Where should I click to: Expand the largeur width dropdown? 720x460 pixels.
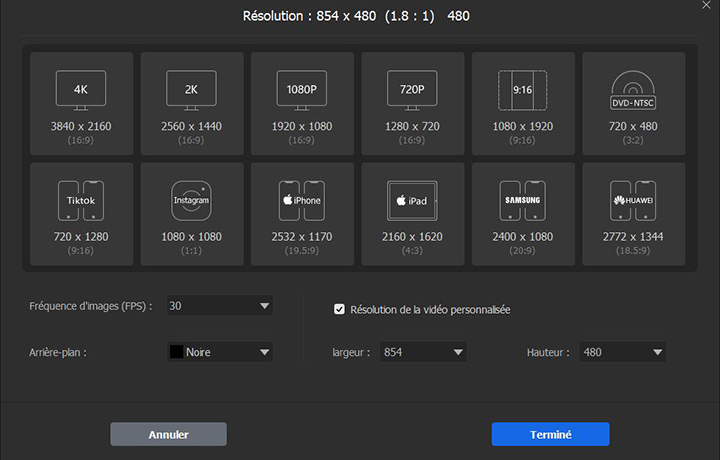[x=458, y=352]
